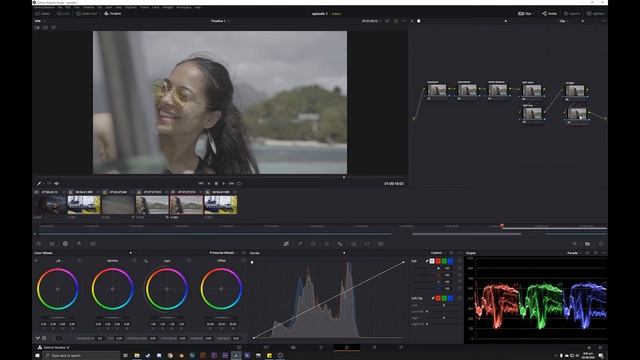This screenshot has height=360, width=640.
Task: Open the Lightbox view
Action: [596, 13]
